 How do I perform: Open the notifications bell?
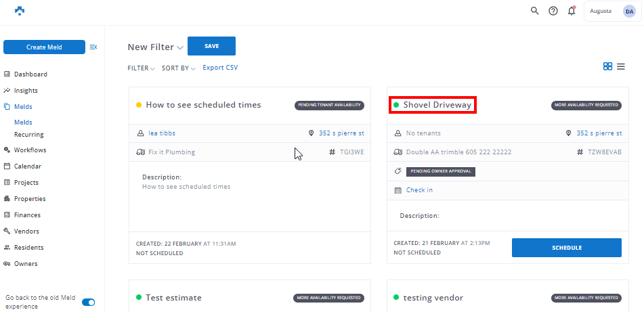point(572,11)
